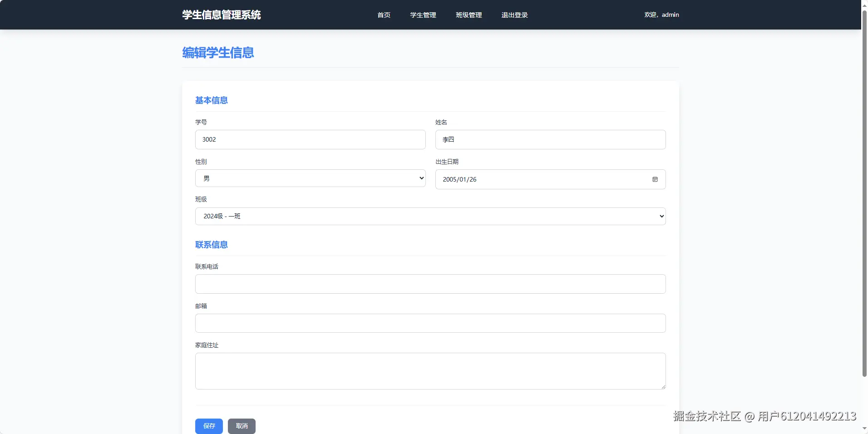868x434 pixels.
Task: Focus the 姓名 input containing 李四
Action: tap(551, 140)
